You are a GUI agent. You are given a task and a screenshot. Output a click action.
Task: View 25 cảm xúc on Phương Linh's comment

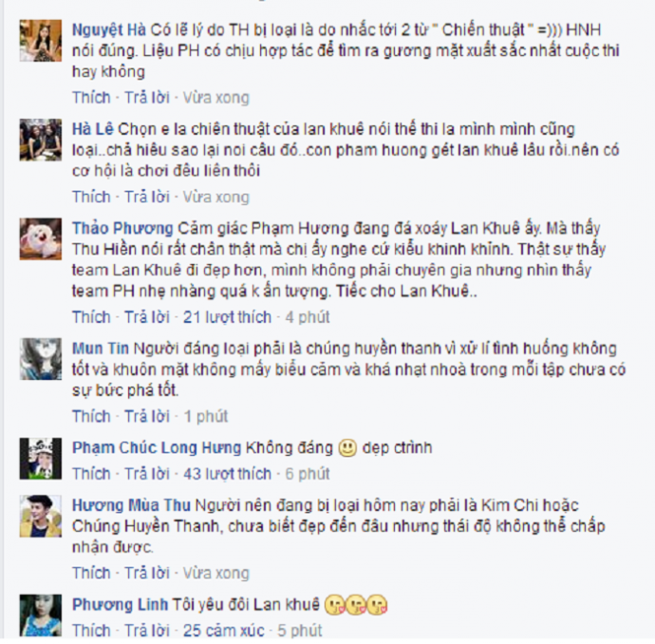(x=223, y=631)
